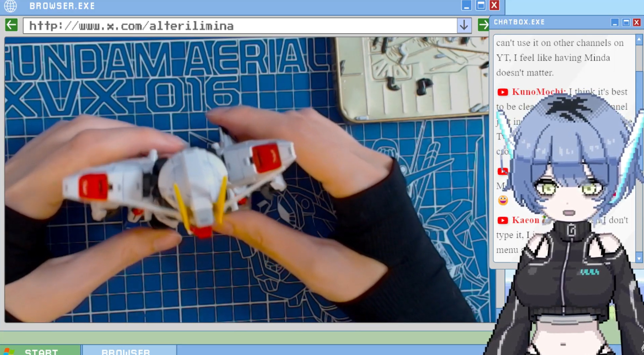This screenshot has height=355, width=644.
Task: Open the START button on taskbar
Action: pos(40,350)
